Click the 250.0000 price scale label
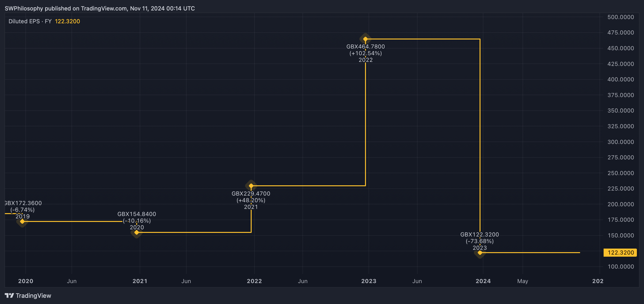644x304 pixels. pos(620,173)
